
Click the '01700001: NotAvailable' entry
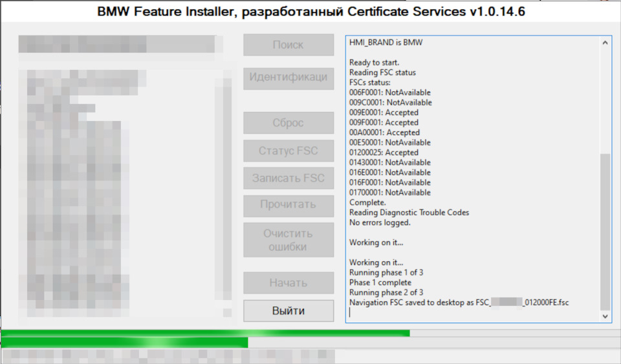point(389,192)
